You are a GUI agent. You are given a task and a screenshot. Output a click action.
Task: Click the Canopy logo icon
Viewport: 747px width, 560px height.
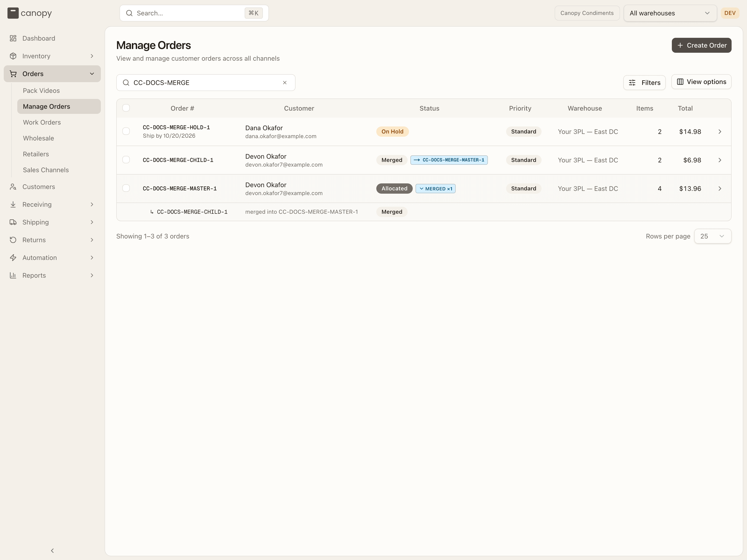13,13
